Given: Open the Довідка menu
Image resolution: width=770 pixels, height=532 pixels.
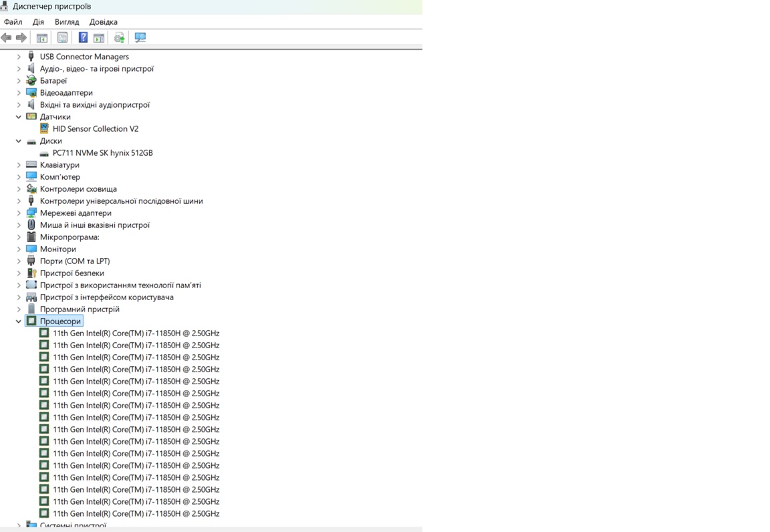Looking at the screenshot, I should (x=103, y=21).
